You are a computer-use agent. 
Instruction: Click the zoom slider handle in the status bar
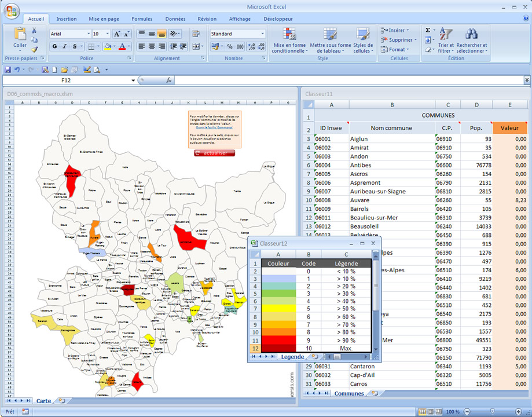coord(493,412)
